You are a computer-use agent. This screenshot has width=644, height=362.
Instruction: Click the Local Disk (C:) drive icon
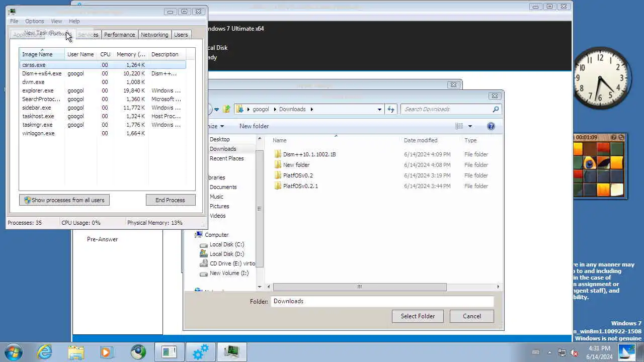(x=203, y=245)
